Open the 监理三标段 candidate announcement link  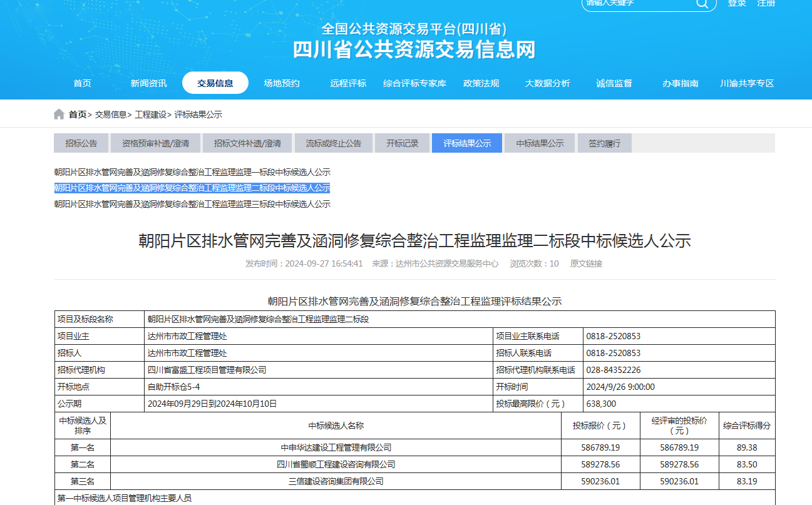click(x=192, y=204)
